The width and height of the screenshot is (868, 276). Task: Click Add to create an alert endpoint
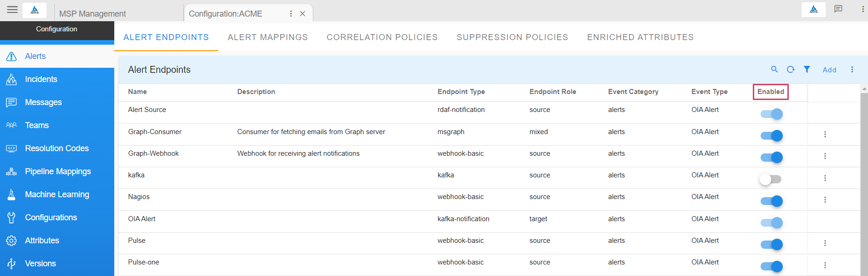[x=829, y=70]
